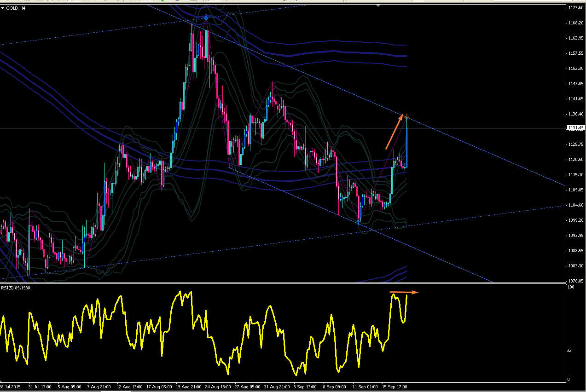The height and width of the screenshot is (392, 586).
Task: Click the RSI scale value 100
Action: pyautogui.click(x=571, y=287)
